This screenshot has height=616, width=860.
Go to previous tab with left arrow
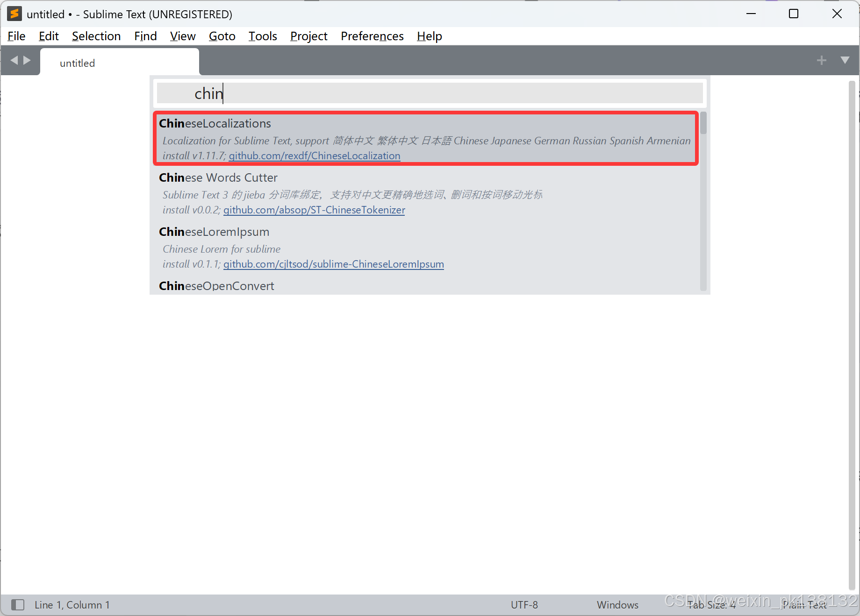[14, 60]
